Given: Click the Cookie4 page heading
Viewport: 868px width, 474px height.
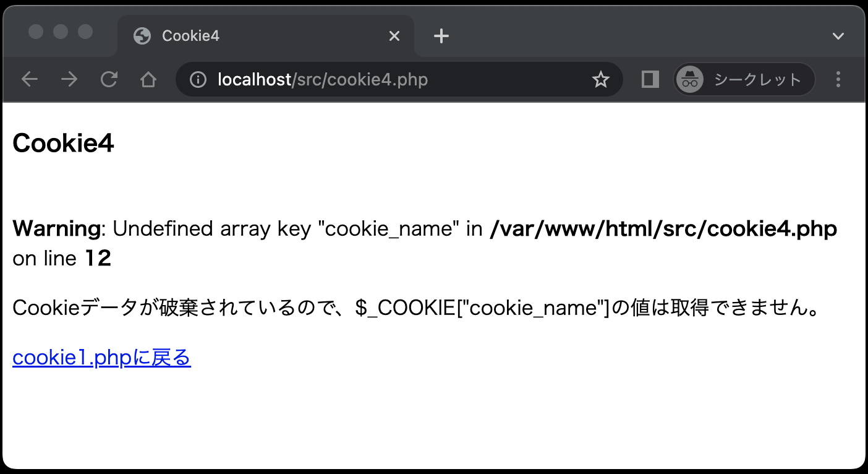Looking at the screenshot, I should [x=63, y=144].
